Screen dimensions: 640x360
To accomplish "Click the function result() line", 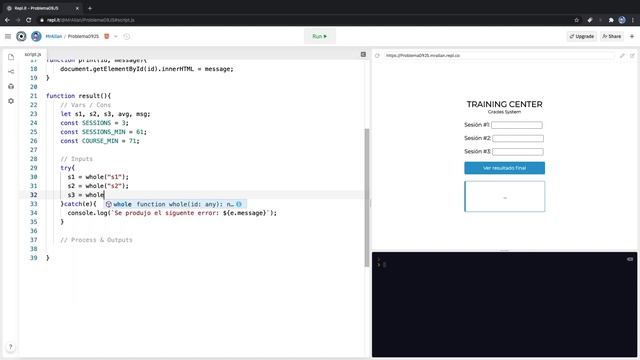I will point(78,96).
